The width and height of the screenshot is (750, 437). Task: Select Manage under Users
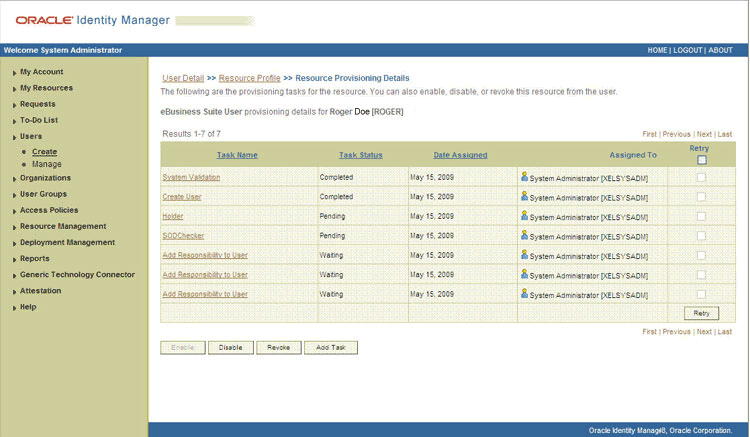46,164
